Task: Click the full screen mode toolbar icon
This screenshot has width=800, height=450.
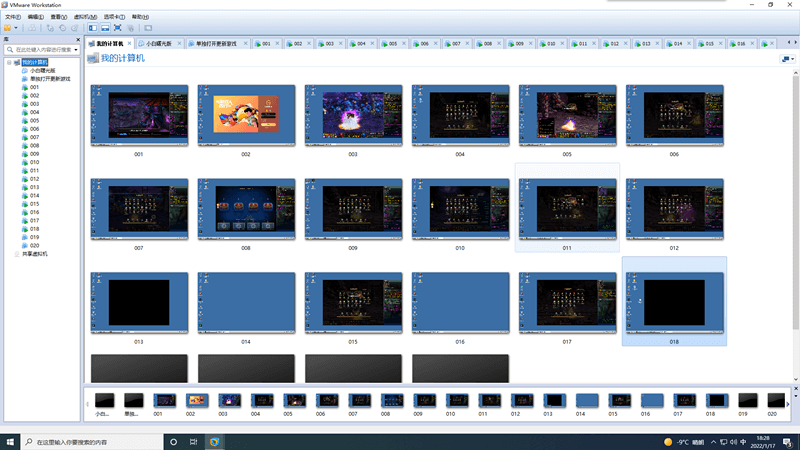Action: pyautogui.click(x=117, y=28)
